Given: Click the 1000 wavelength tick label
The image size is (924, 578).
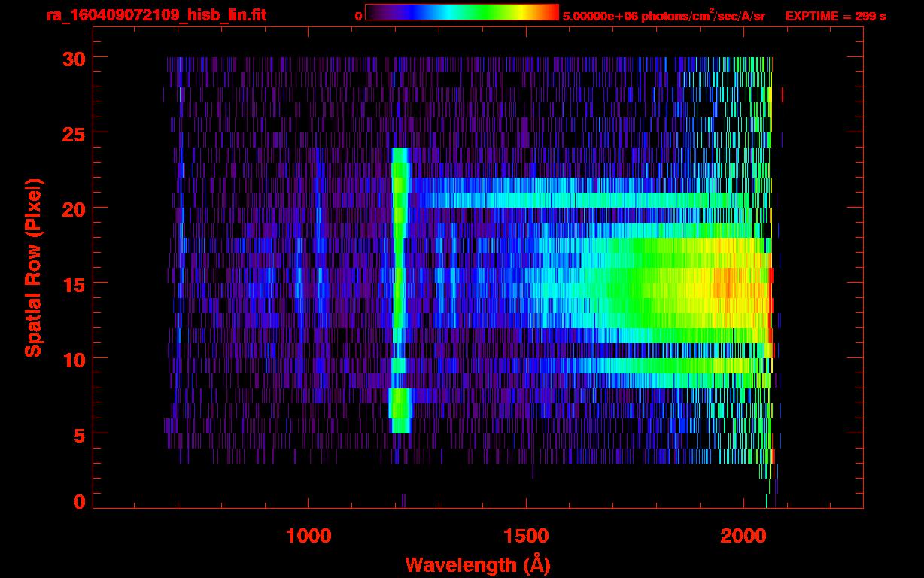Looking at the screenshot, I should click(x=309, y=536).
